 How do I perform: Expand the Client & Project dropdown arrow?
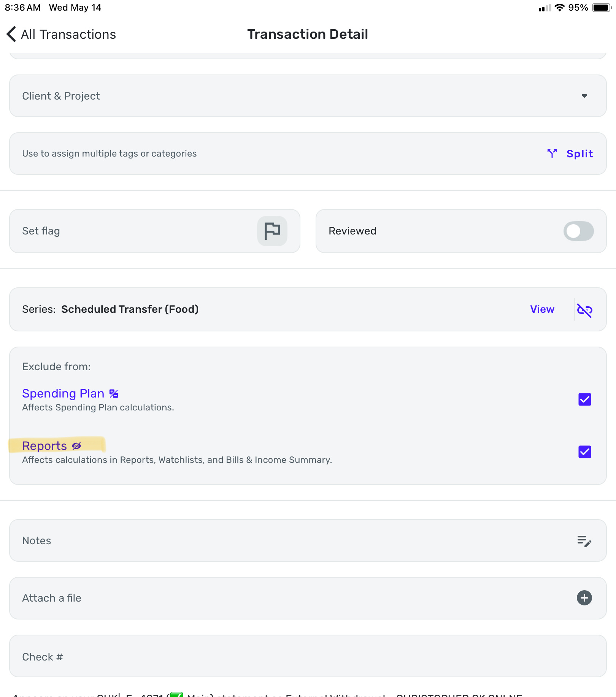pyautogui.click(x=584, y=96)
